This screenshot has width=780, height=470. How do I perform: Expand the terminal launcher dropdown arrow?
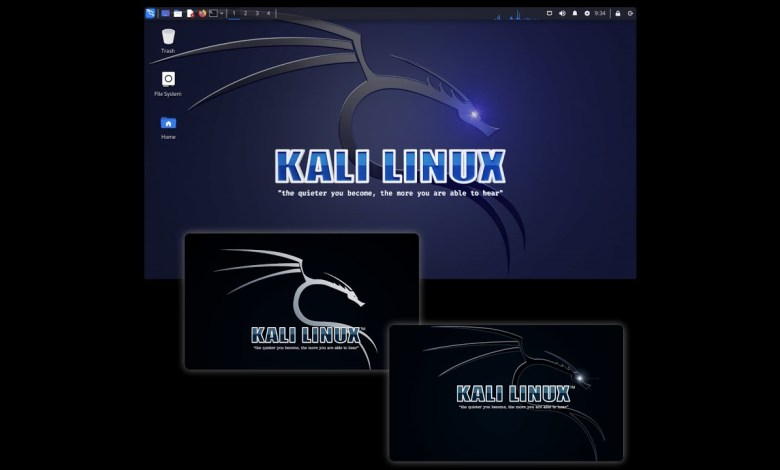[221, 13]
